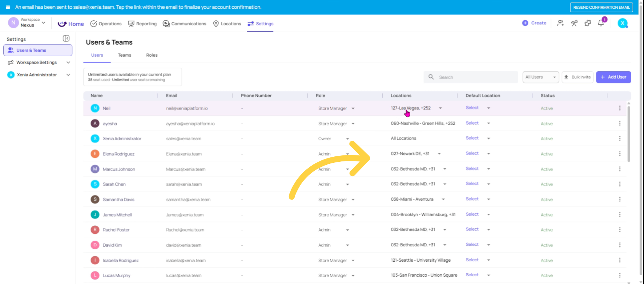This screenshot has height=284, width=644.
Task: Switch to the Teams tab
Action: 124,55
